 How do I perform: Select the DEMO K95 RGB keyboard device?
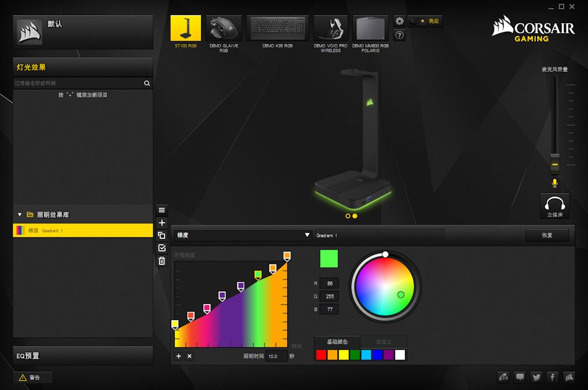pyautogui.click(x=277, y=28)
